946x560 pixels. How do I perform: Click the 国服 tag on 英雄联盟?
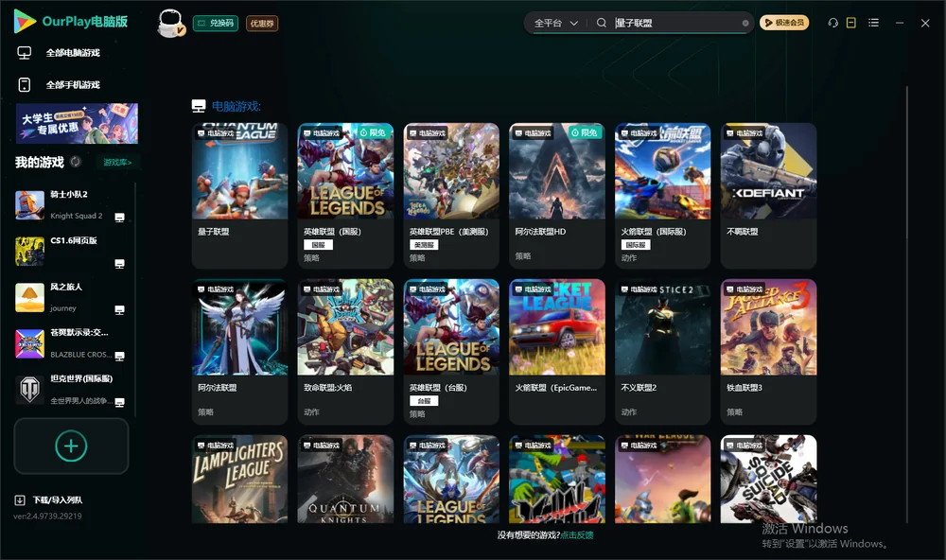[x=318, y=245]
